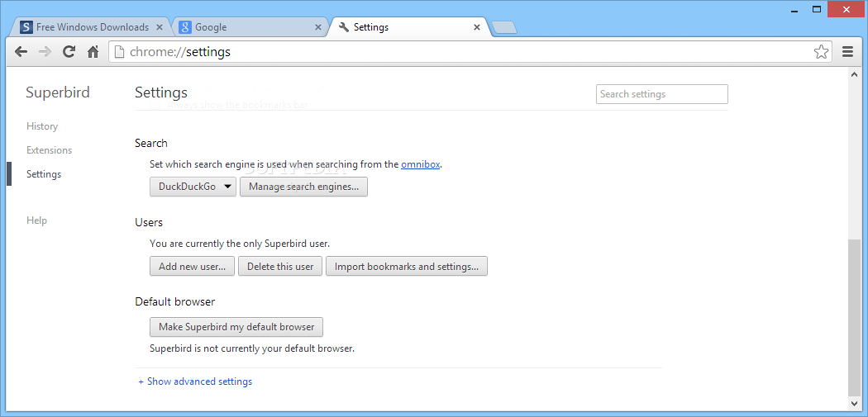Click the wrench icon on Settings tab
Image resolution: width=868 pixels, height=417 pixels.
[x=344, y=26]
